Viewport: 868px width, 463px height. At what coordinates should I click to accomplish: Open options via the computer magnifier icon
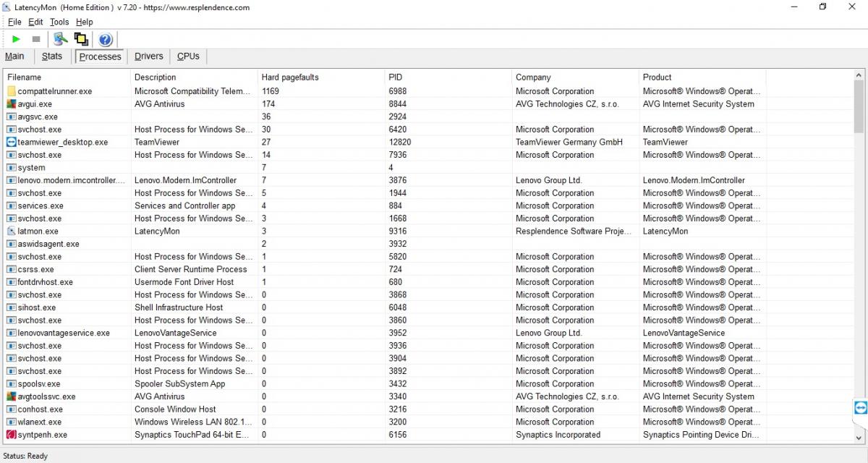[x=61, y=39]
